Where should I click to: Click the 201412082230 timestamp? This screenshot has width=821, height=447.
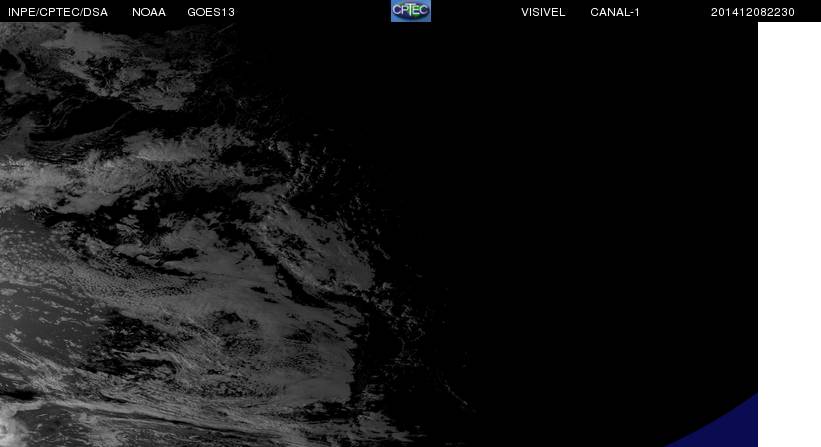(752, 12)
